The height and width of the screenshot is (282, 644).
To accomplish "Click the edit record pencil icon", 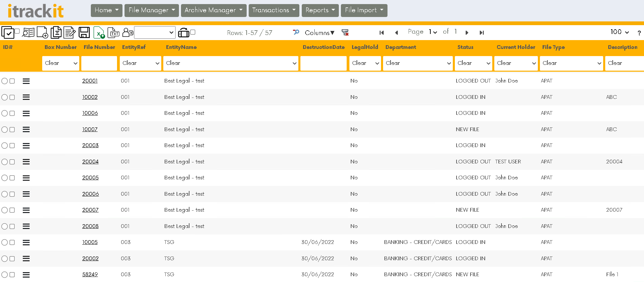I will tap(70, 33).
